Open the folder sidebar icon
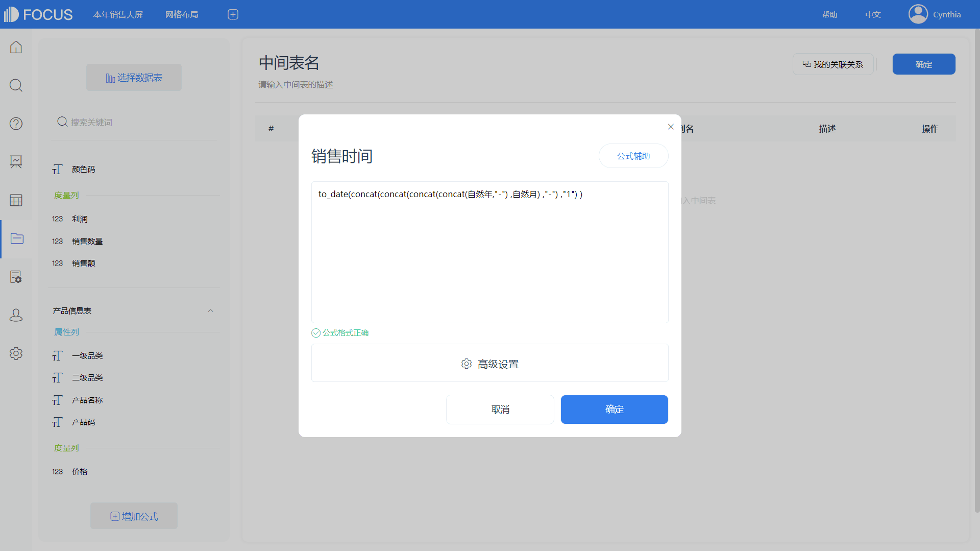980x551 pixels. [x=17, y=238]
